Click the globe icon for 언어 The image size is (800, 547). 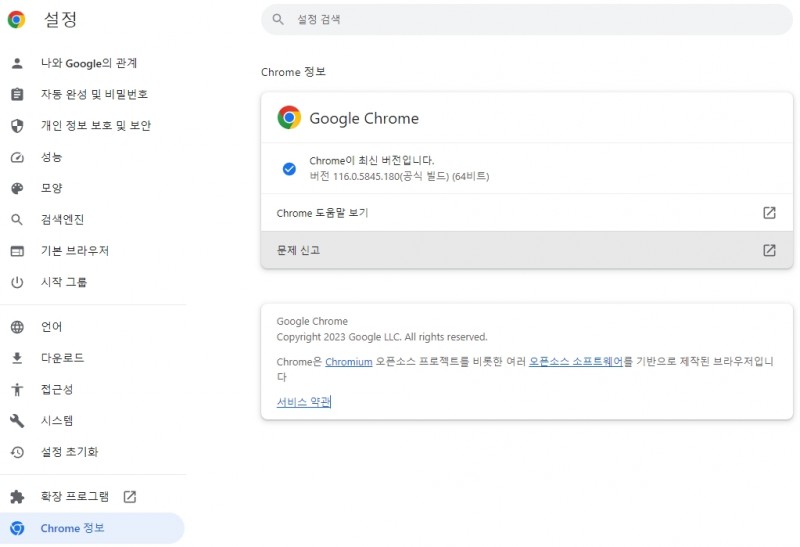(17, 327)
